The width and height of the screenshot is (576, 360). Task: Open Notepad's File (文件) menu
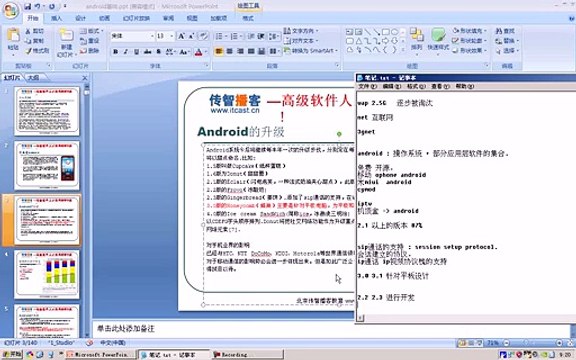pyautogui.click(x=367, y=86)
